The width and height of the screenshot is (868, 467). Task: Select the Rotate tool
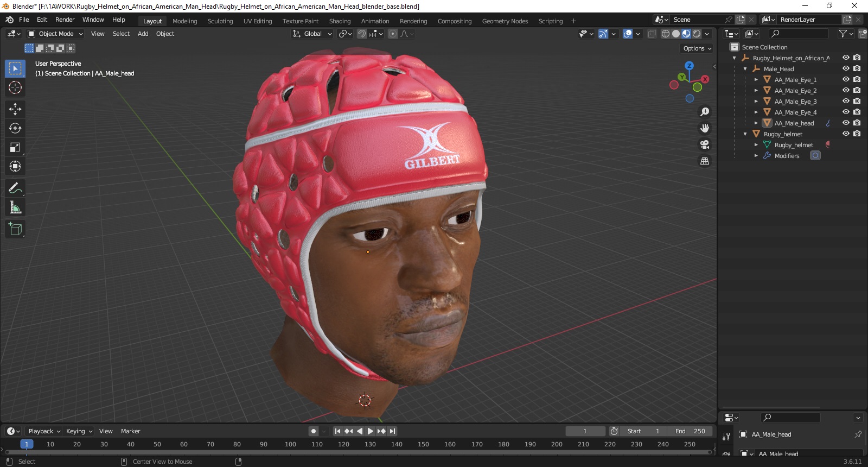coord(15,128)
